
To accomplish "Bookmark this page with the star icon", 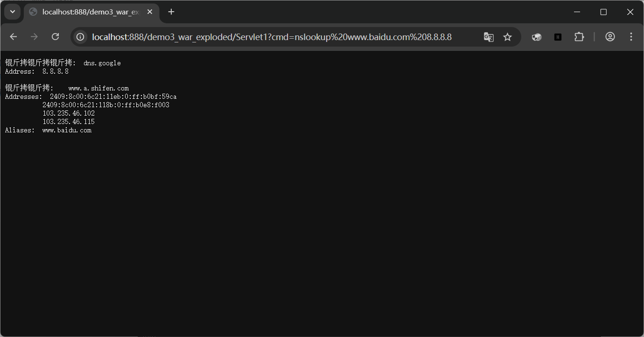I will [x=507, y=37].
